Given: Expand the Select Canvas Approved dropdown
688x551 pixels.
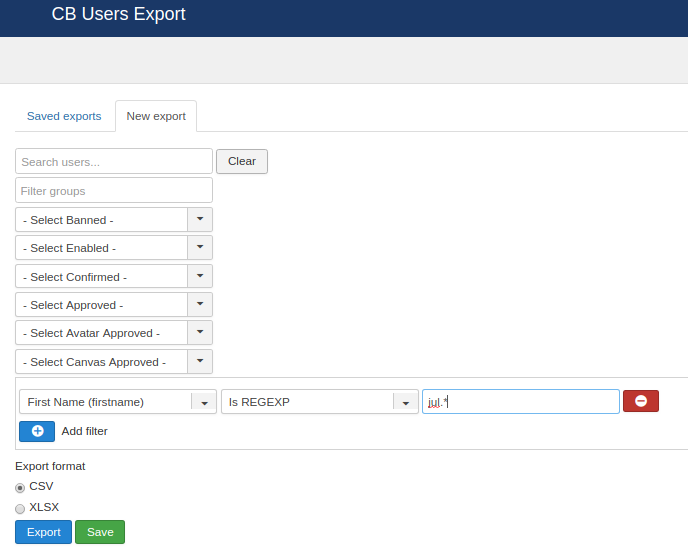Looking at the screenshot, I should pos(114,362).
